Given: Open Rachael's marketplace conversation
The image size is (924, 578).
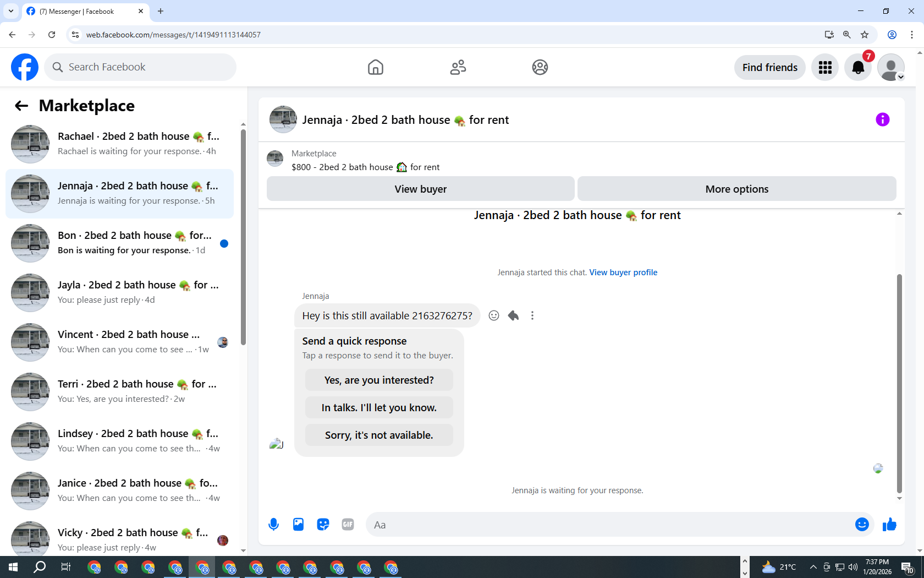Looking at the screenshot, I should click(x=120, y=144).
